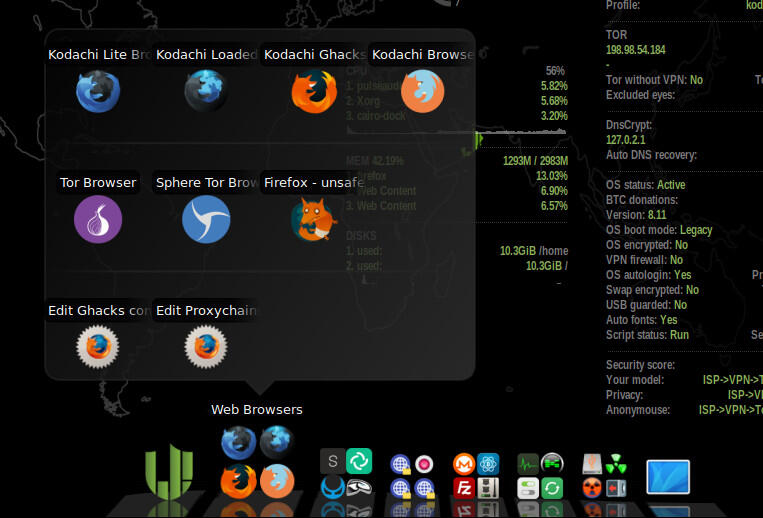Click 'OS encrypted: No' line

647,245
